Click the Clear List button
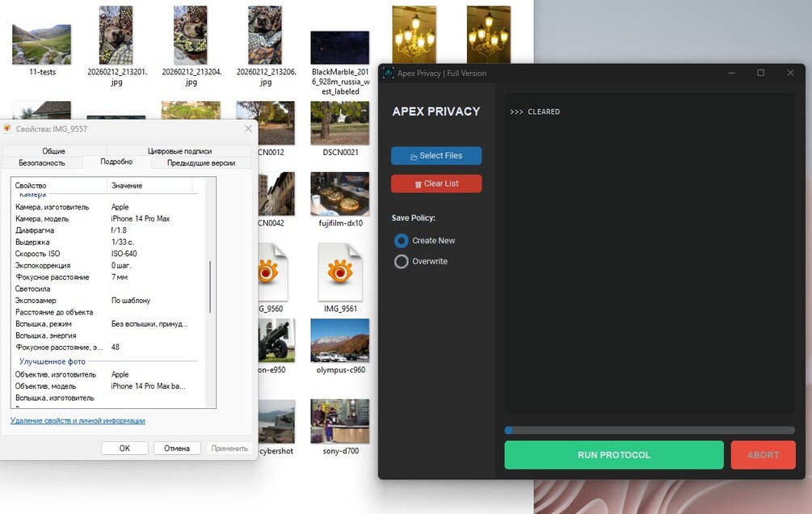812x514 pixels. (x=436, y=183)
